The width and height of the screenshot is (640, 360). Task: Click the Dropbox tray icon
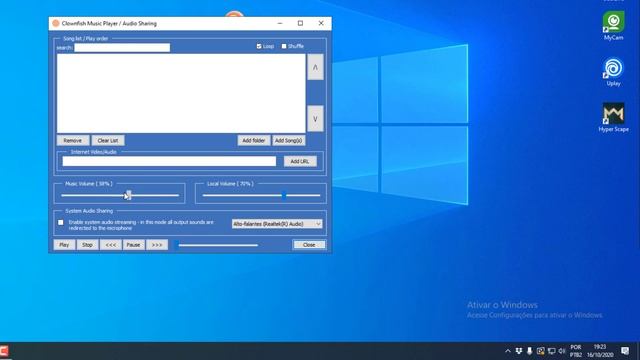point(519,351)
